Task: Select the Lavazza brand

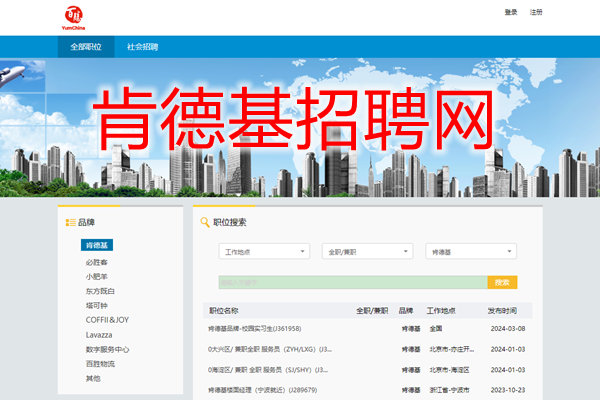Action: point(99,335)
